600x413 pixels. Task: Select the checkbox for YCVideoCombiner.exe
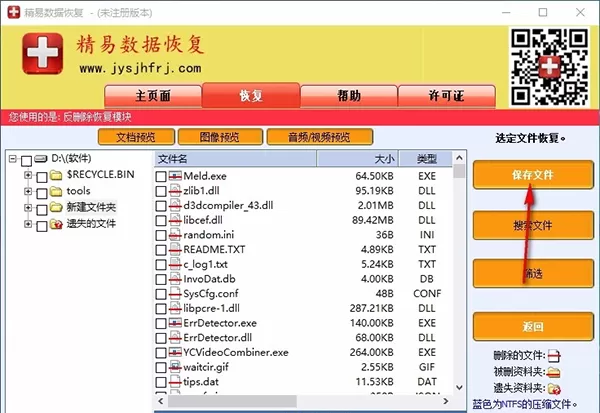(161, 353)
